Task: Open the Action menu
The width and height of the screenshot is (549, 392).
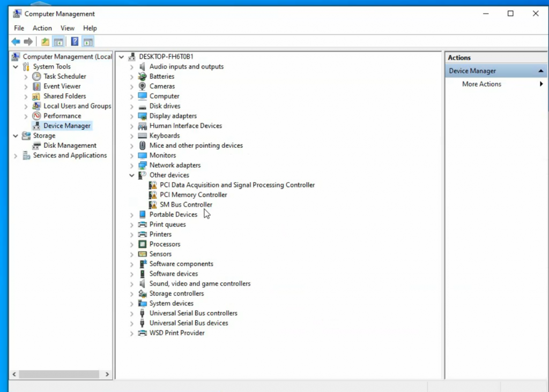Action: [42, 28]
